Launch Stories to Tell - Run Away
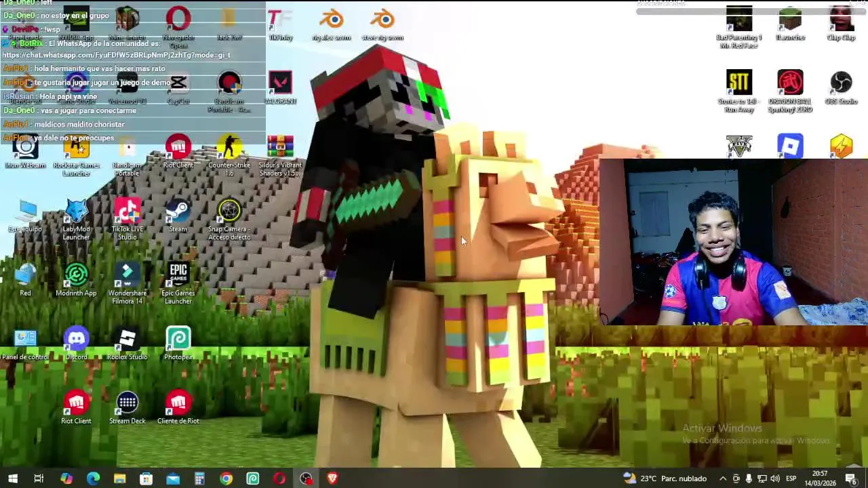 click(739, 91)
